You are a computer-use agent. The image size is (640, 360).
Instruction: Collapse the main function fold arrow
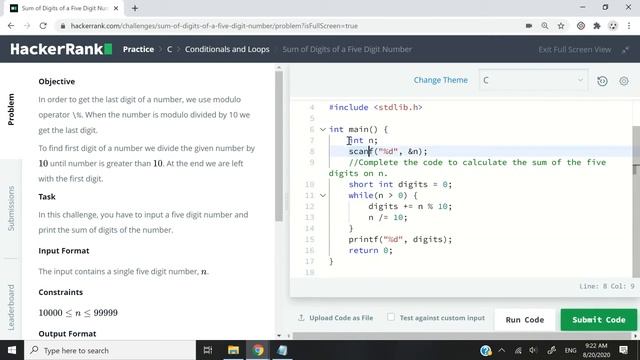tap(322, 129)
